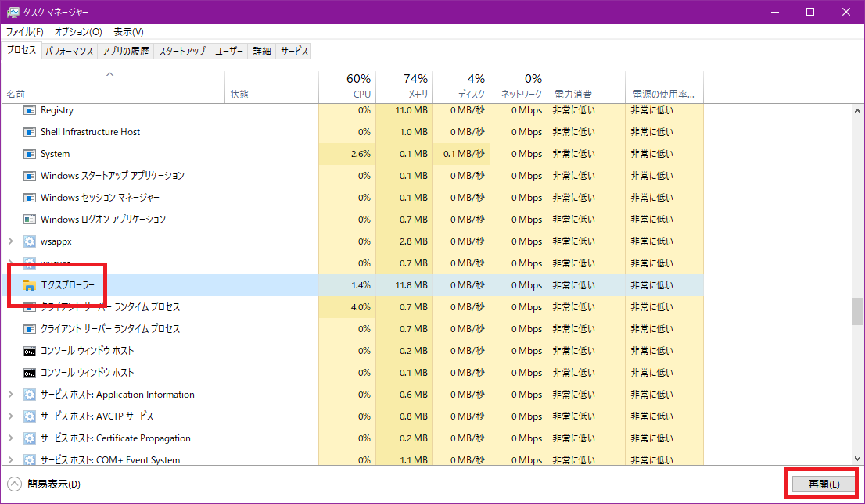Image resolution: width=865 pixels, height=504 pixels.
Task: Expand the wsappx process group
Action: [x=10, y=241]
